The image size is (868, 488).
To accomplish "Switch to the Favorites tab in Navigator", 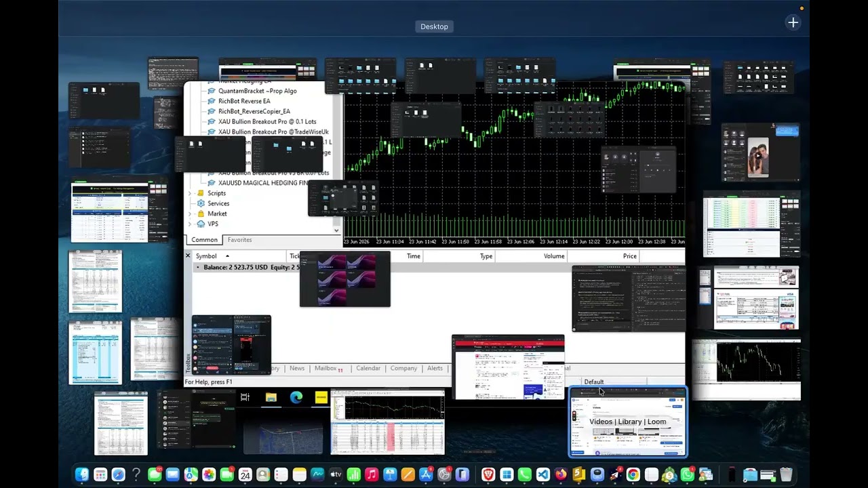I will tap(239, 240).
